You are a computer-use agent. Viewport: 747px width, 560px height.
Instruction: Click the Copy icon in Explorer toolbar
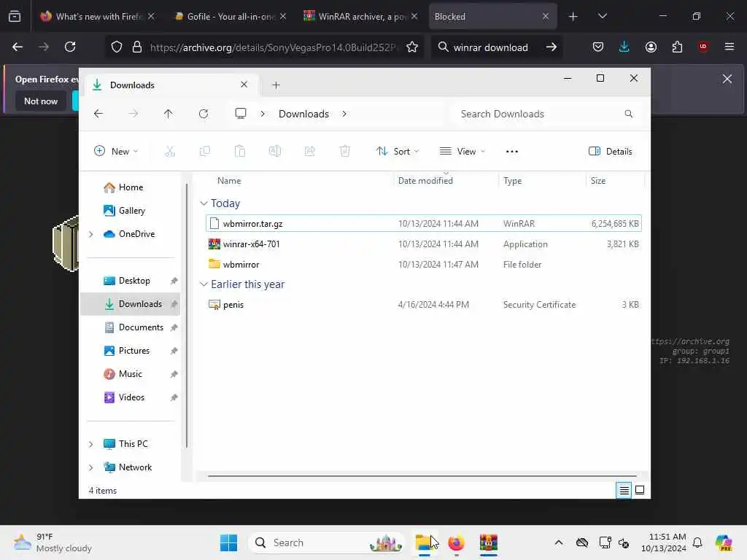(x=205, y=152)
